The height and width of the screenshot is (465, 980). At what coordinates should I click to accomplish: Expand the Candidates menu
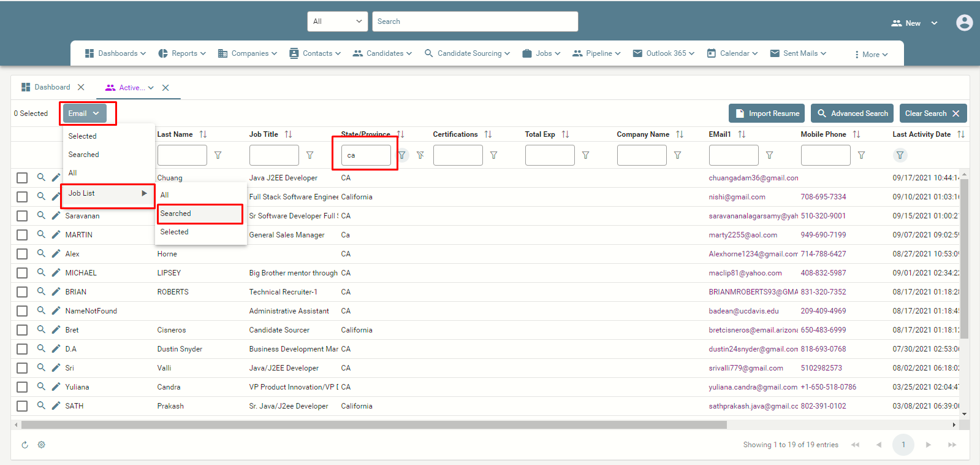(382, 53)
